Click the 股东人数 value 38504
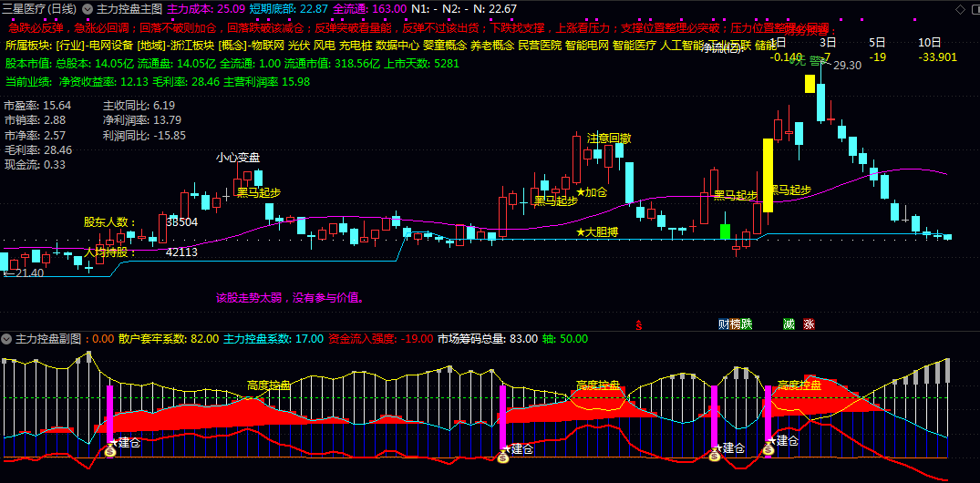Viewport: 980px width, 483px height. click(x=182, y=221)
